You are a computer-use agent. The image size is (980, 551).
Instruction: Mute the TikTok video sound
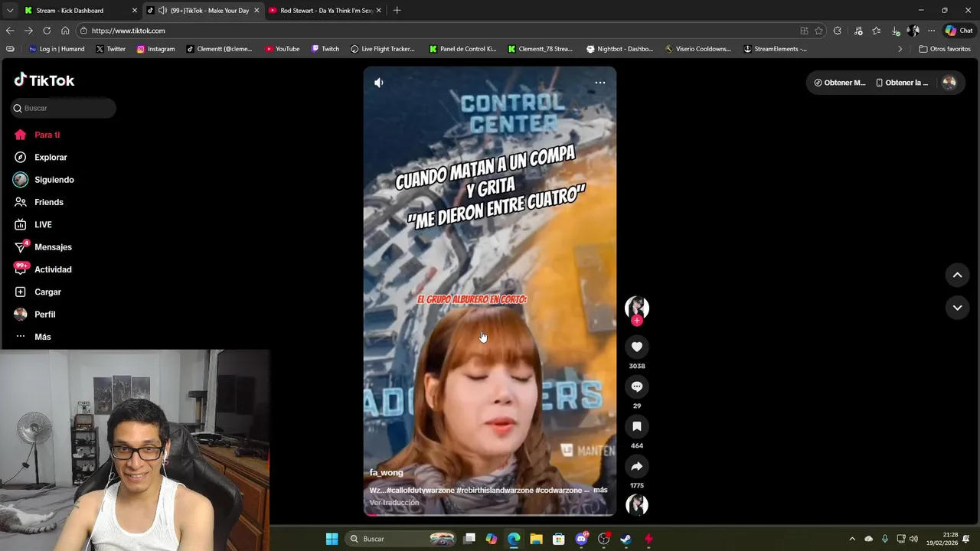(378, 83)
